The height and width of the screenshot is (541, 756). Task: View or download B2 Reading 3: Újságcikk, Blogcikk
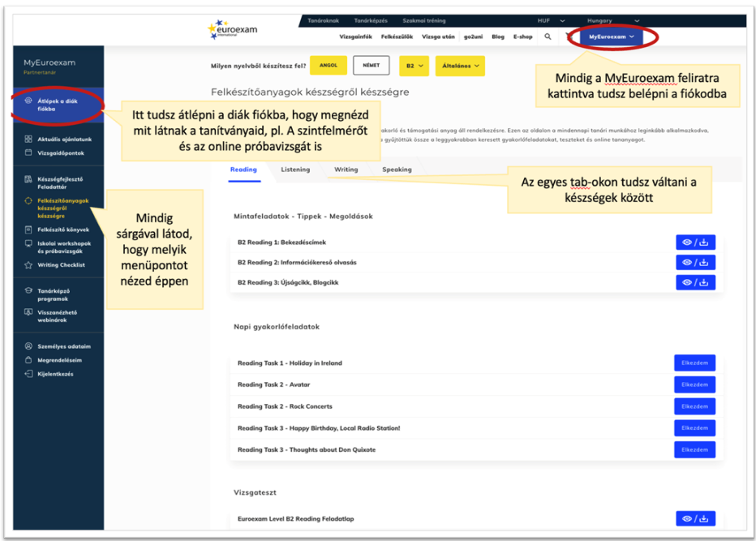[695, 282]
